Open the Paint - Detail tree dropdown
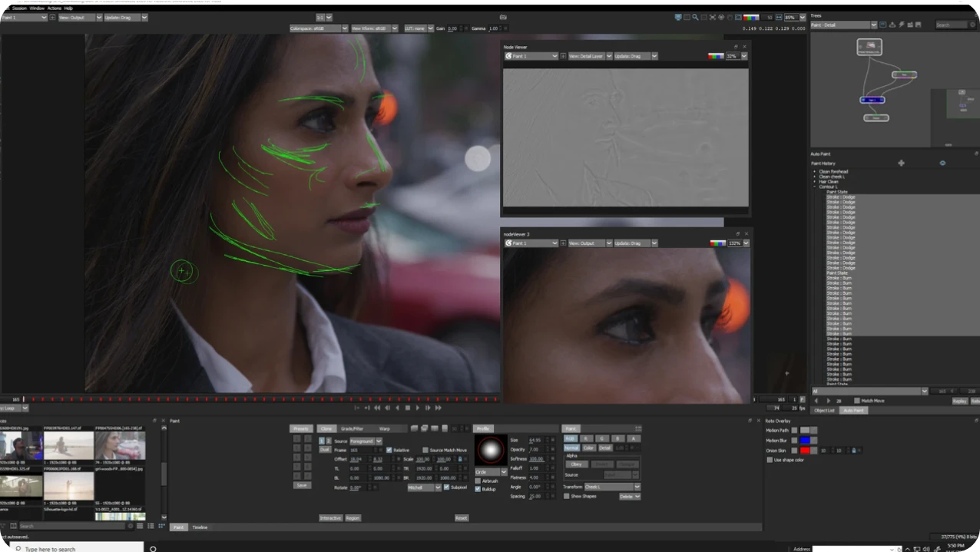The image size is (980, 552). [x=873, y=25]
